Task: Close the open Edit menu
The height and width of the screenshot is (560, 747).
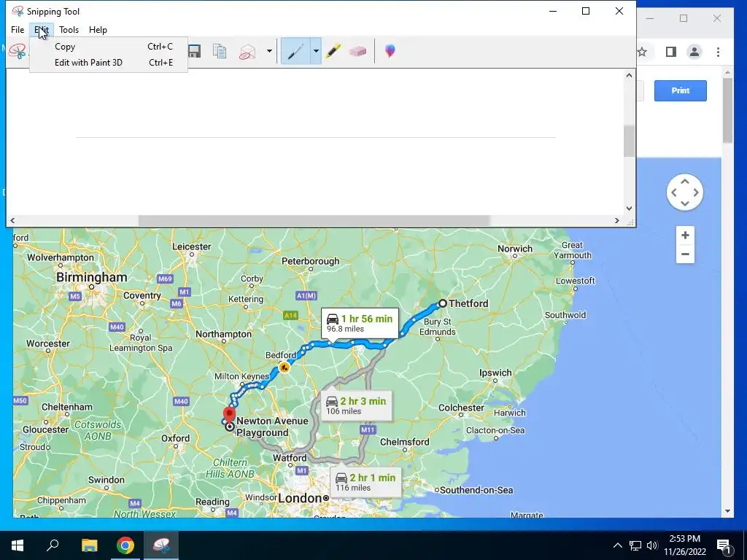Action: 42,29
